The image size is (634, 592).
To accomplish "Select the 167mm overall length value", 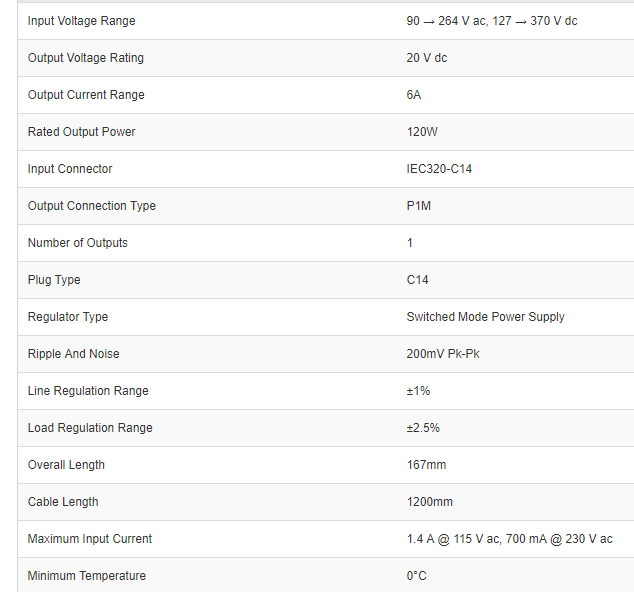I will click(426, 465).
